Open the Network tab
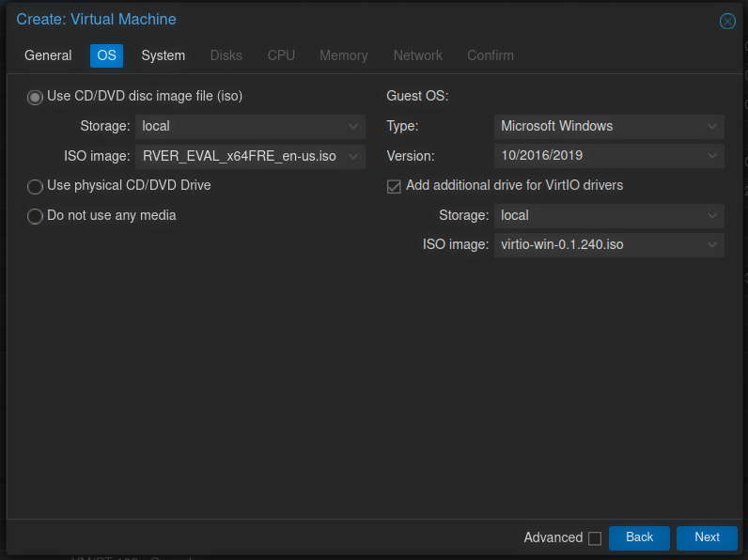The width and height of the screenshot is (748, 560). coord(418,55)
